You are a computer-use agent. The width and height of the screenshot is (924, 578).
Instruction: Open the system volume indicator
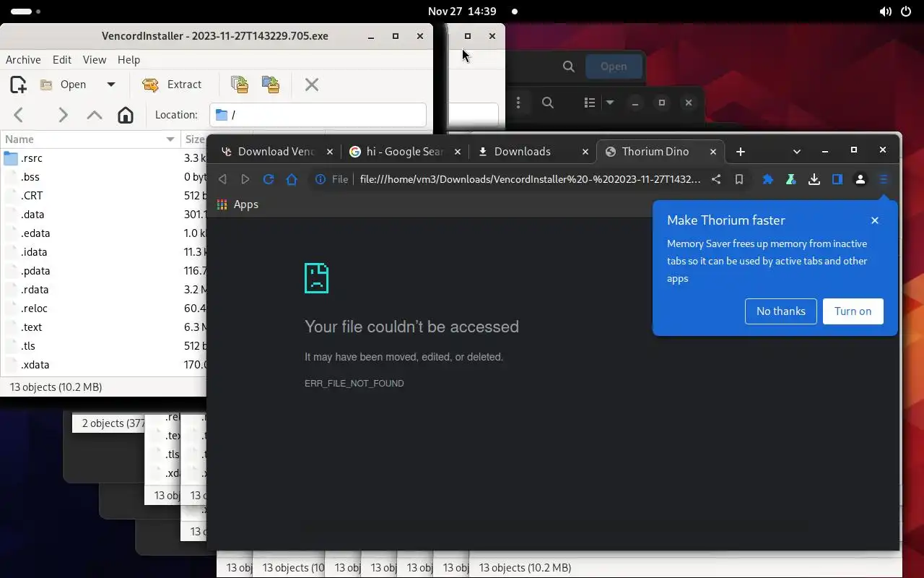click(885, 12)
